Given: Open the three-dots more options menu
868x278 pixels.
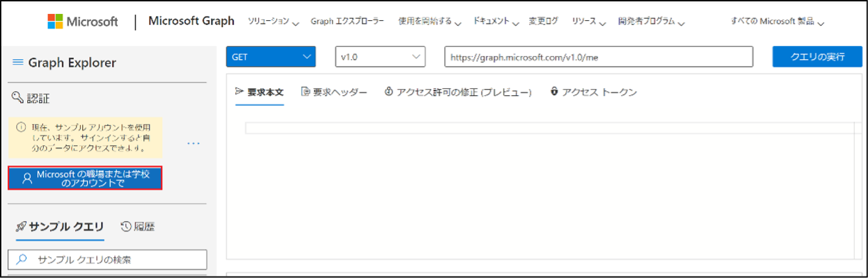Looking at the screenshot, I should tap(194, 143).
